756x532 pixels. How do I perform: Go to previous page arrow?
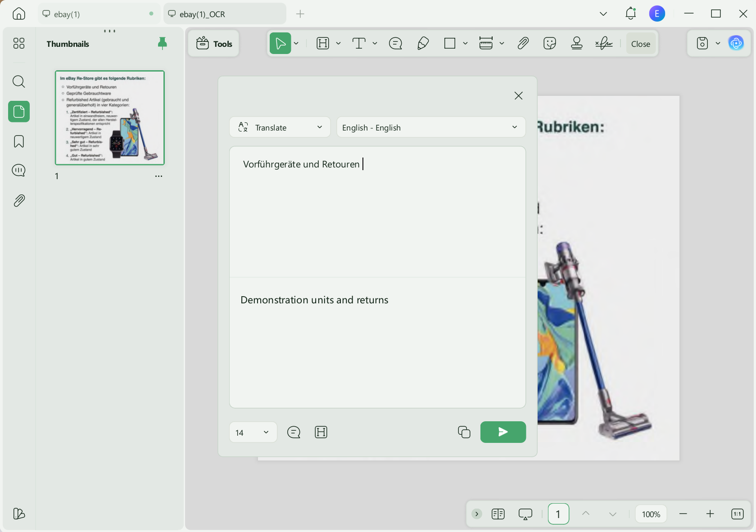pos(586,514)
